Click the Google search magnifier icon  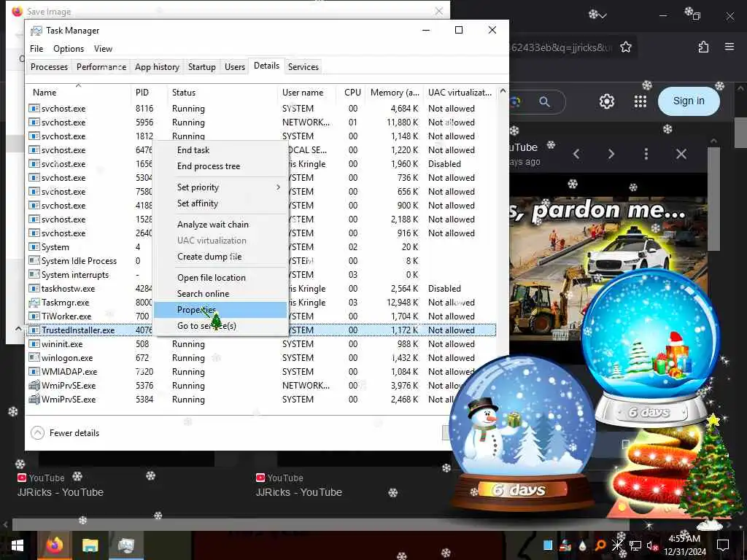(544, 101)
